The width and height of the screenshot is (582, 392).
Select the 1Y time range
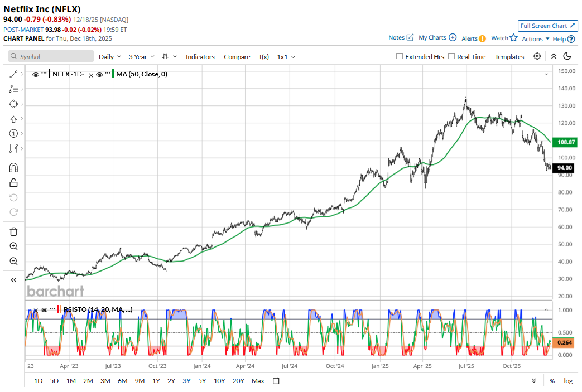[x=156, y=381]
